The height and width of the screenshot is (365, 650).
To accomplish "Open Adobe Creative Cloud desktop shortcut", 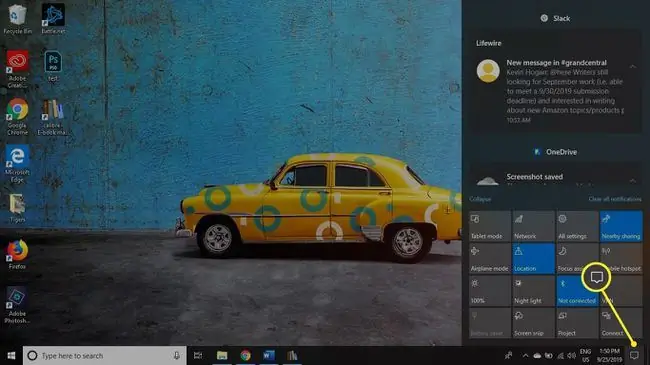I will click(17, 68).
